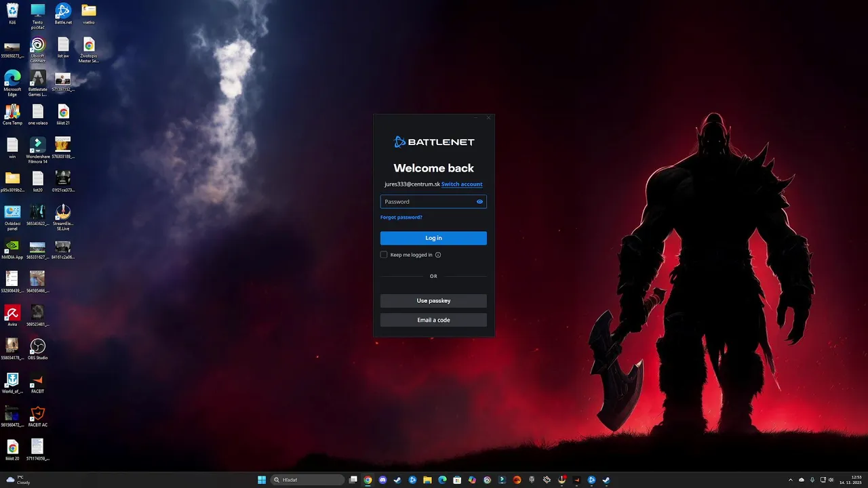Select the Battle.net desktop shortcut
Image resolution: width=868 pixels, height=488 pixels.
[63, 14]
